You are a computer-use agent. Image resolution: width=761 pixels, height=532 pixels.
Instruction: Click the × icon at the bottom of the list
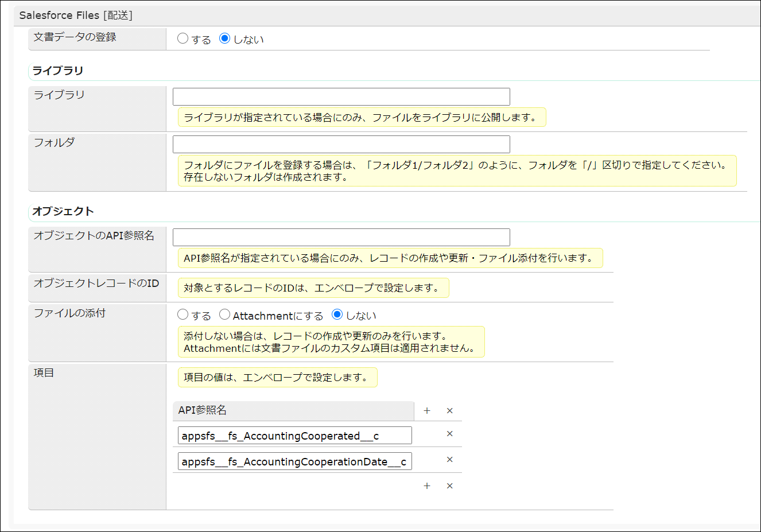click(449, 486)
